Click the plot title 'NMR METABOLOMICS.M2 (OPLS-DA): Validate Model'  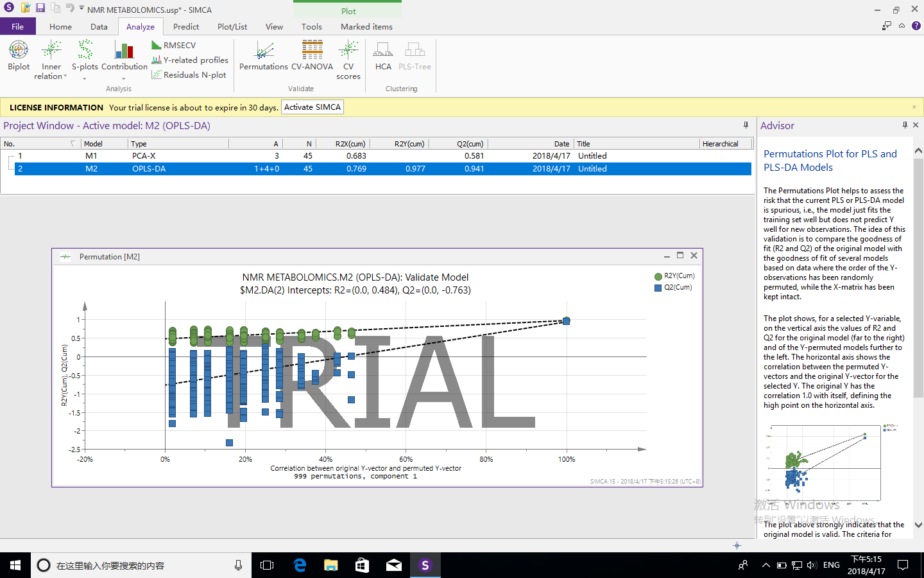(355, 277)
